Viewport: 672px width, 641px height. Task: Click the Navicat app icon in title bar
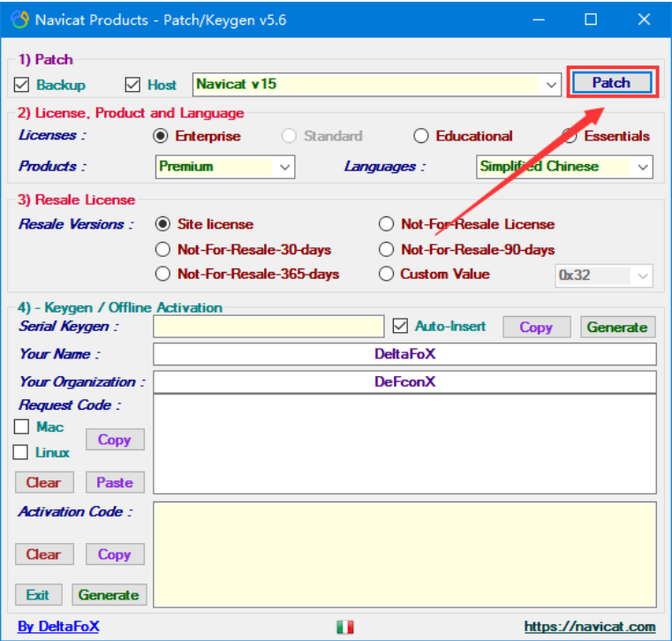pyautogui.click(x=19, y=19)
